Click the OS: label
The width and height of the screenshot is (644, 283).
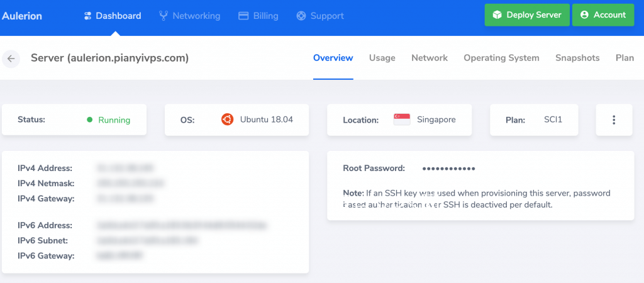tap(187, 120)
